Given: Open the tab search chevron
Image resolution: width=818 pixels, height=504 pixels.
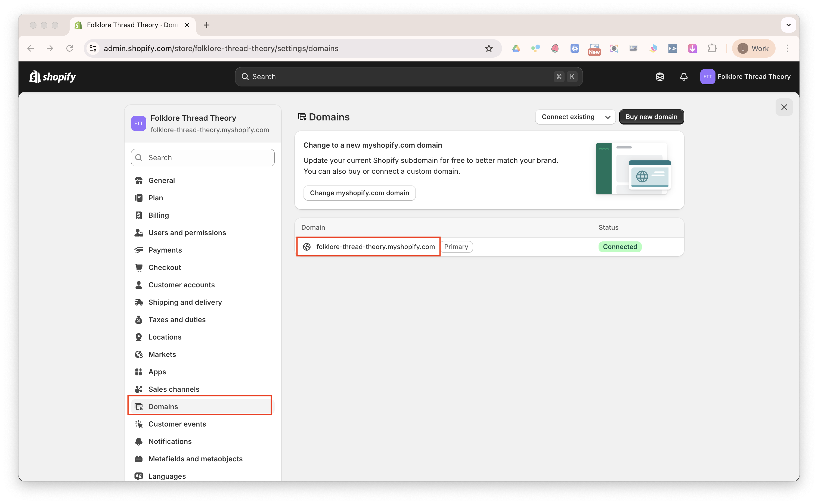Looking at the screenshot, I should point(788,25).
